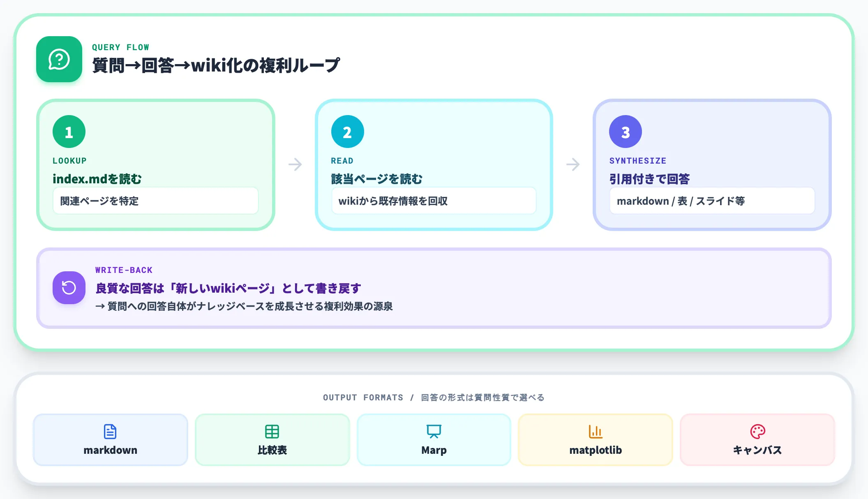Click the matplotlib bar chart icon

tap(596, 432)
